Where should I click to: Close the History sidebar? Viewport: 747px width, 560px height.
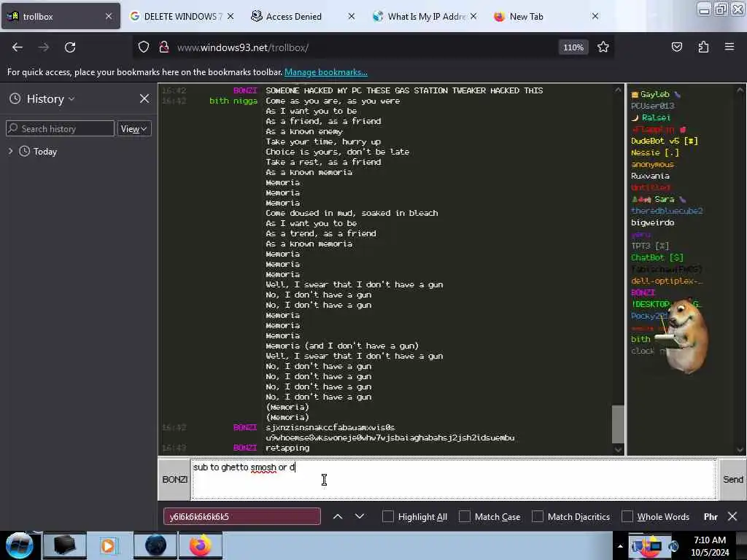[144, 98]
